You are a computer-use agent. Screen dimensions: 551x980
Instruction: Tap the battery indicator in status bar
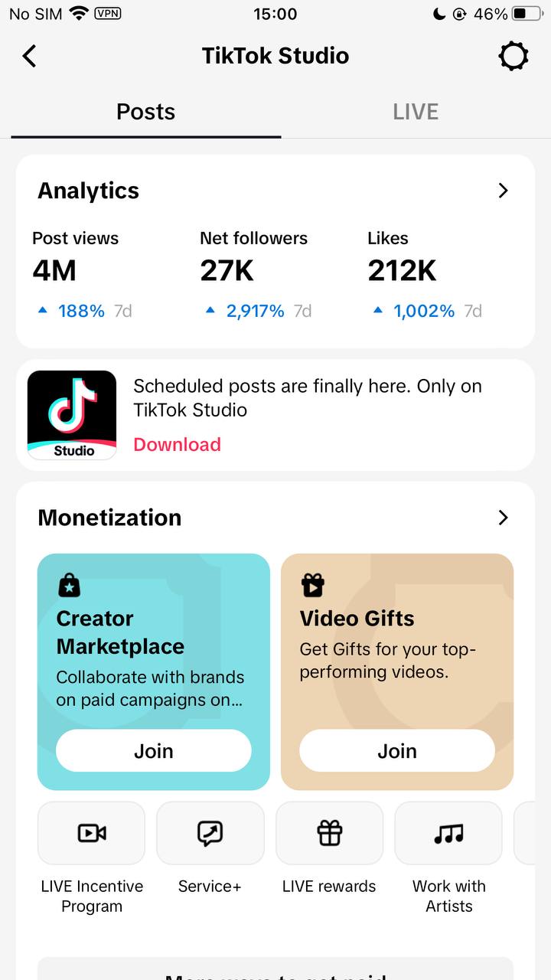527,14
